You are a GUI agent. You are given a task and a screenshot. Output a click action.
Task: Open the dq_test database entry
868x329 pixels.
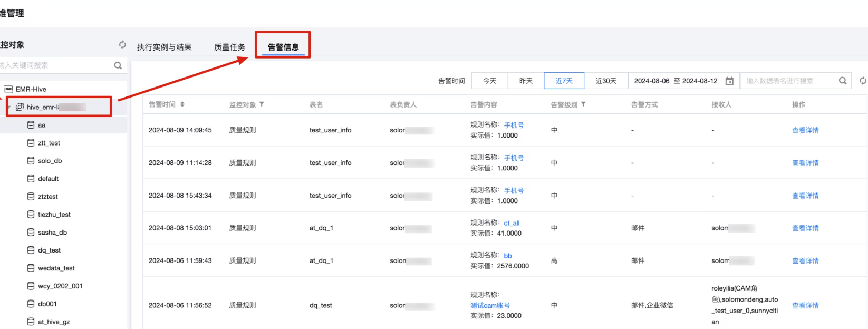pyautogui.click(x=49, y=250)
